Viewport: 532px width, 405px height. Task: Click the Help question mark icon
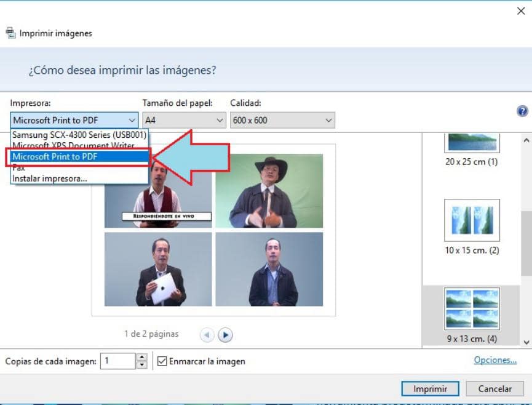(522, 111)
